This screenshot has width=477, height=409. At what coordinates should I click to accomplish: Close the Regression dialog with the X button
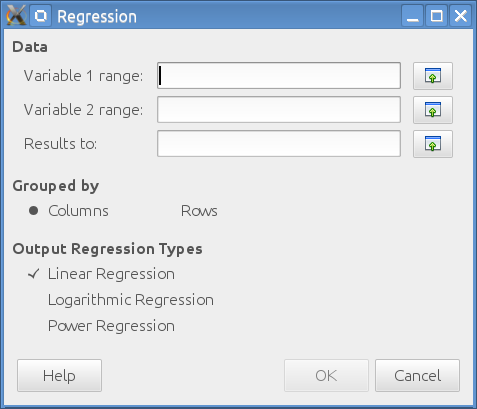pos(461,16)
